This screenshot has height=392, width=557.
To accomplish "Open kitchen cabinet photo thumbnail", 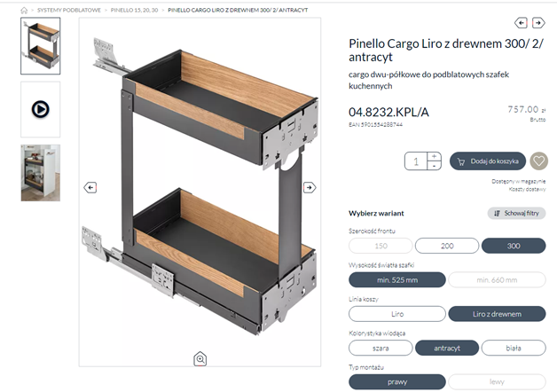I will pos(40,173).
